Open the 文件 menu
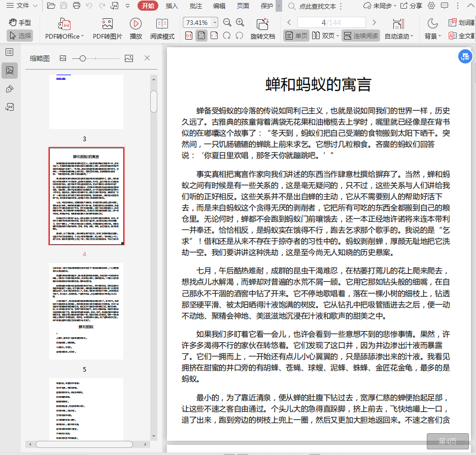The height and width of the screenshot is (455, 476). coord(22,6)
